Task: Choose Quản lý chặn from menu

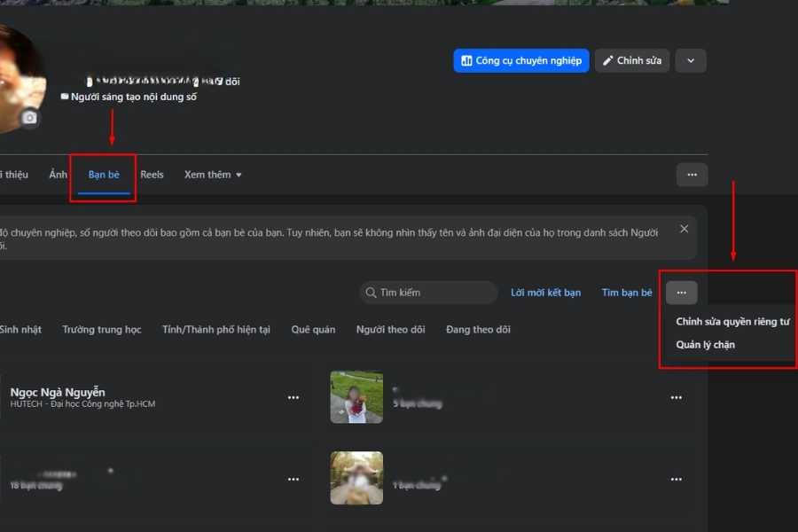Action: pos(705,345)
